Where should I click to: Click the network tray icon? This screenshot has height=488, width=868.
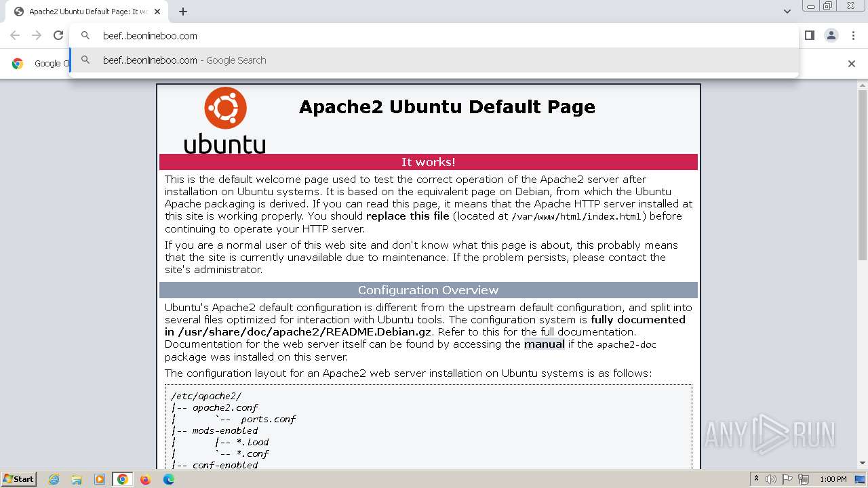point(804,479)
